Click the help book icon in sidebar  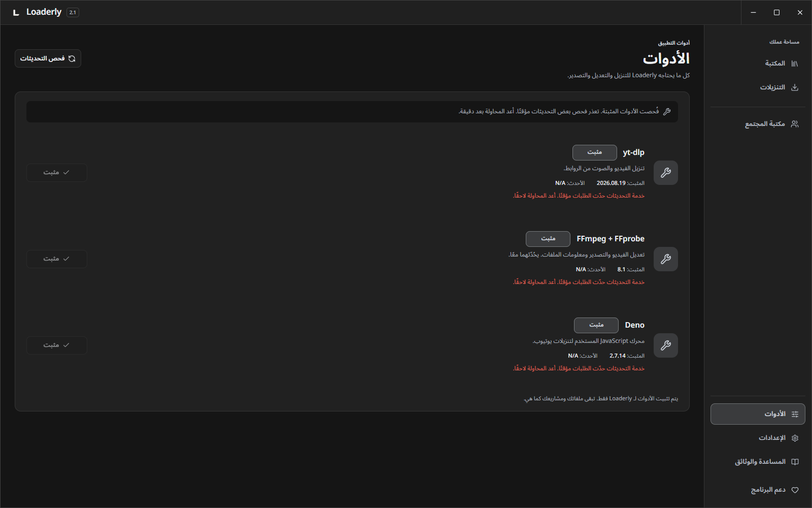pyautogui.click(x=795, y=462)
